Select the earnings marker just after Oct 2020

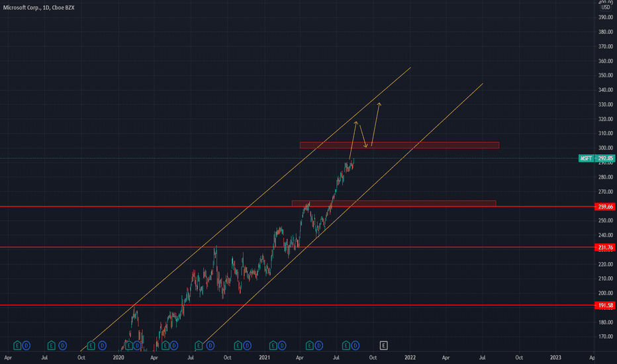click(x=238, y=345)
